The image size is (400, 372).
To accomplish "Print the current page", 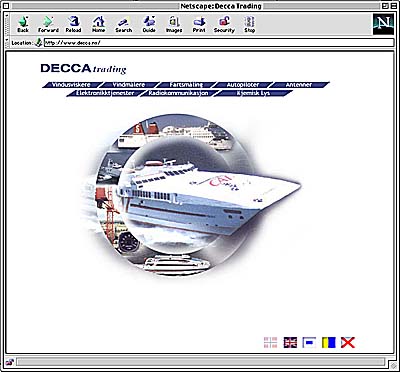I will 199,25.
